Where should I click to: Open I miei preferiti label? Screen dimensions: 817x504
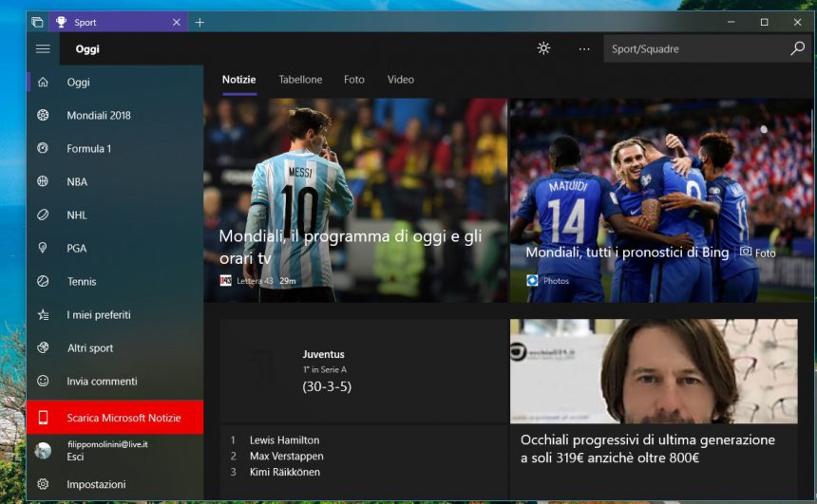[x=99, y=315]
